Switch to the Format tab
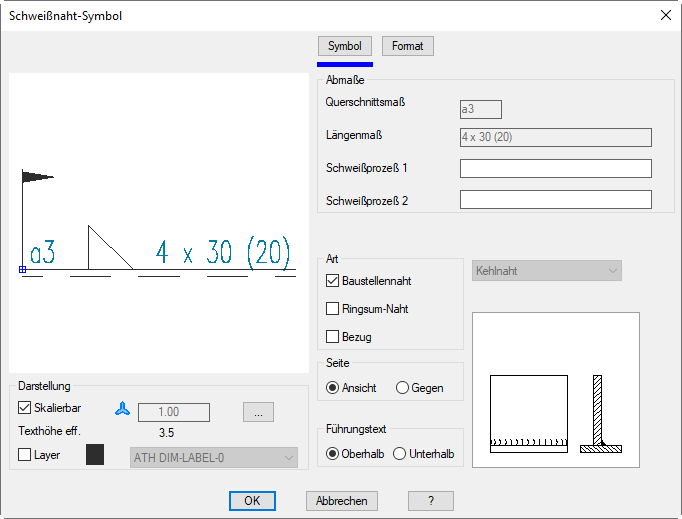This screenshot has height=519, width=682. pos(407,46)
